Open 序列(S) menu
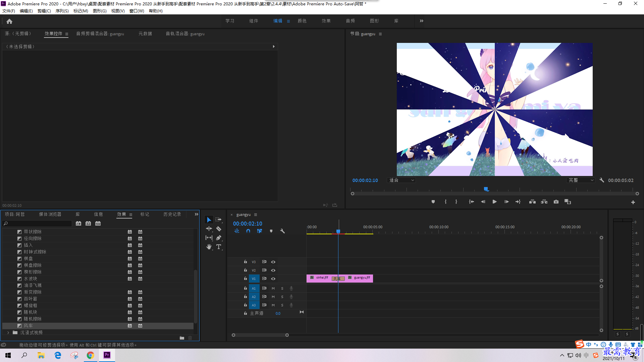Viewport: 644px width, 362px height. point(62,11)
